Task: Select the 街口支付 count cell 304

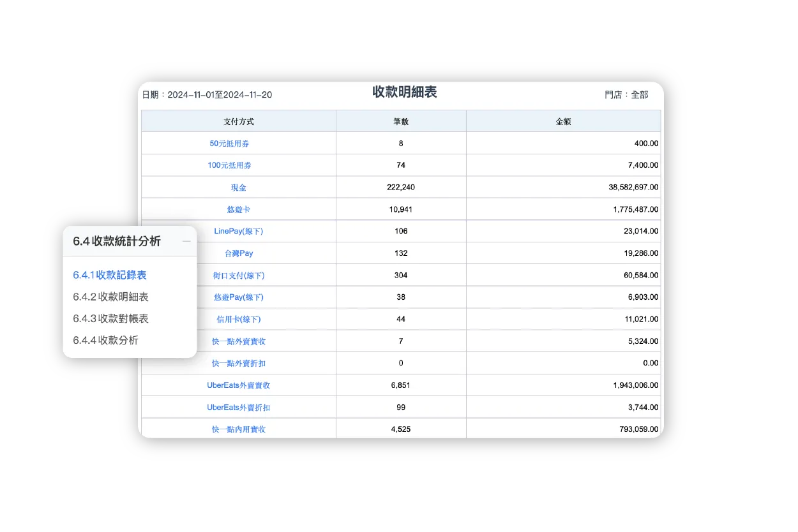Action: coord(401,275)
